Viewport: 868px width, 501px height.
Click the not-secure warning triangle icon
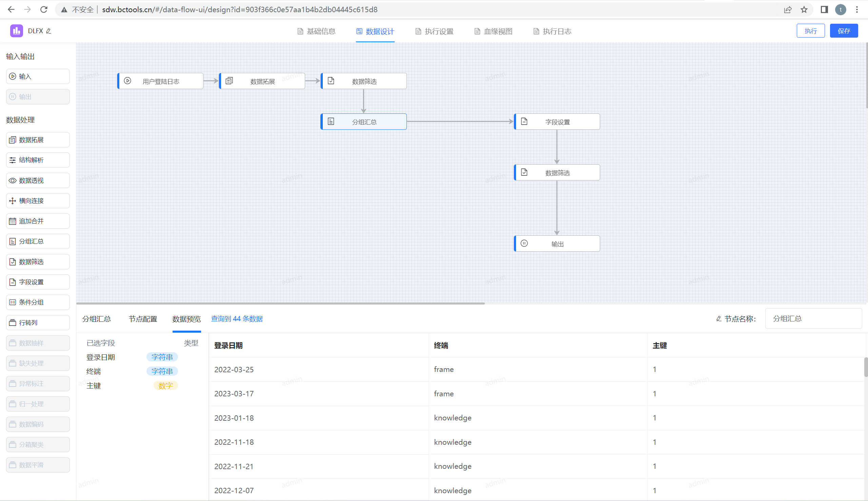coord(64,9)
